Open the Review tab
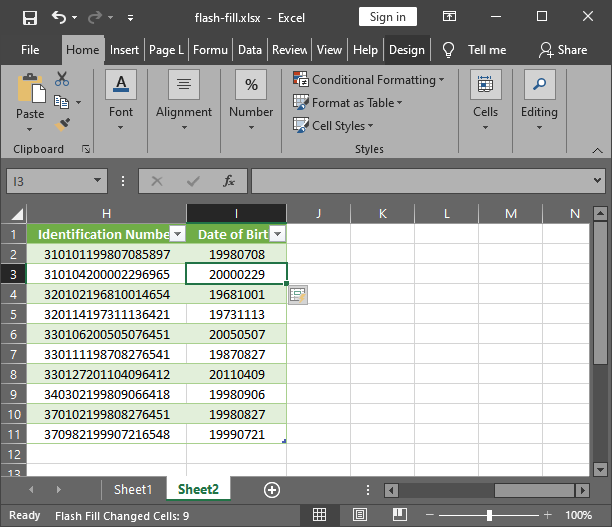This screenshot has height=527, width=612. pos(290,50)
